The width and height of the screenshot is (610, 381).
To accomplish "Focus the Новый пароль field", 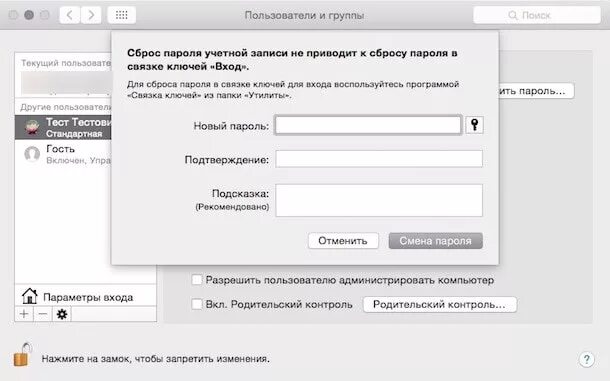I will [x=368, y=125].
